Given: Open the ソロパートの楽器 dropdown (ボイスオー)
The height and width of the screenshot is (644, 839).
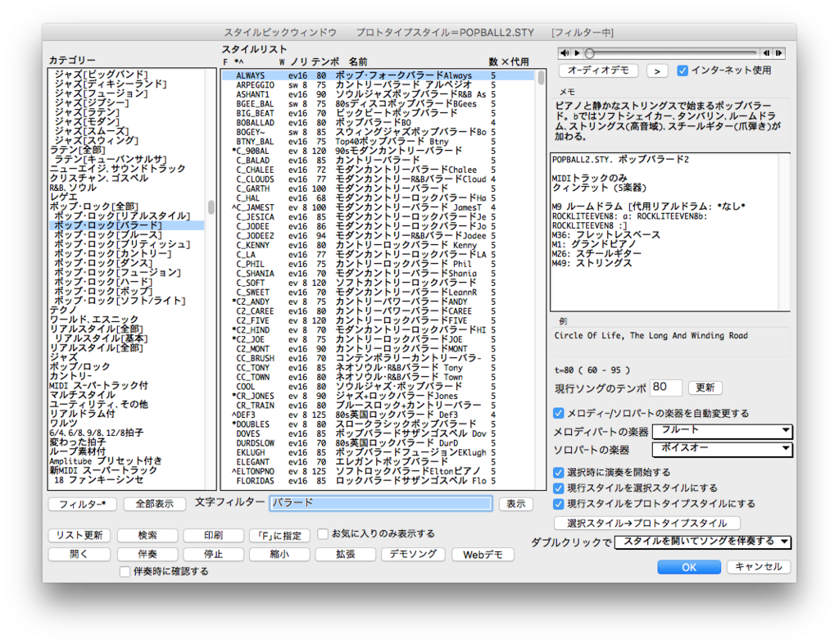Looking at the screenshot, I should tap(722, 449).
